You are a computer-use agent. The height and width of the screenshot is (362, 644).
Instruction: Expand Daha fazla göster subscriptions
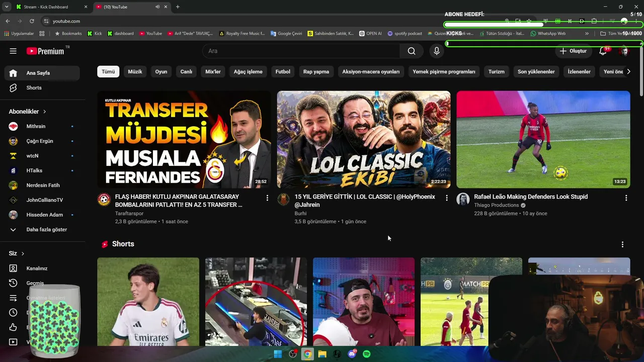(43, 229)
